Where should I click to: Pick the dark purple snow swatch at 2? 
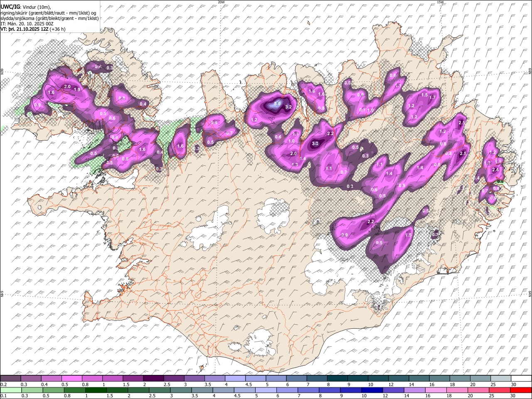[153, 379]
